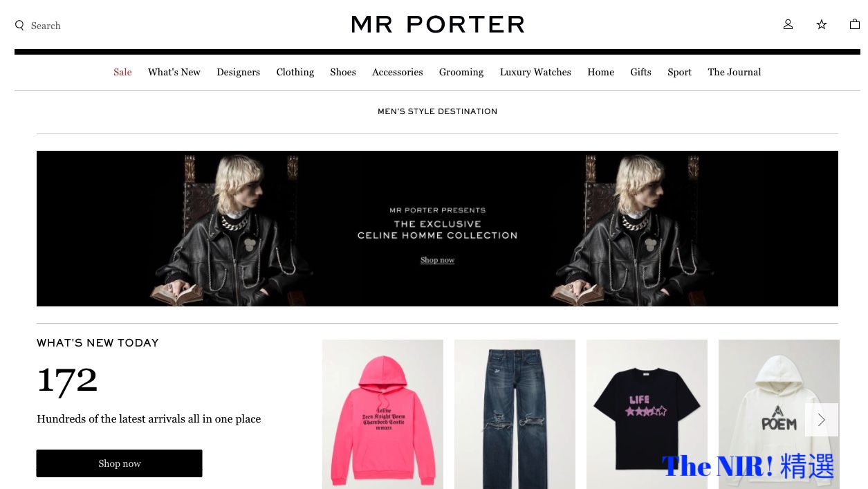Open the What's New menu

tap(174, 72)
